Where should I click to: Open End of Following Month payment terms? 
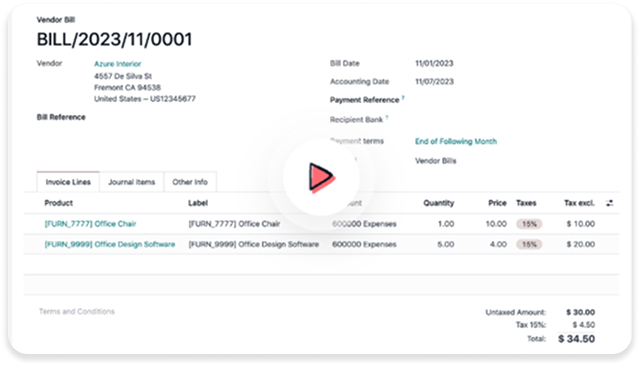(x=456, y=142)
